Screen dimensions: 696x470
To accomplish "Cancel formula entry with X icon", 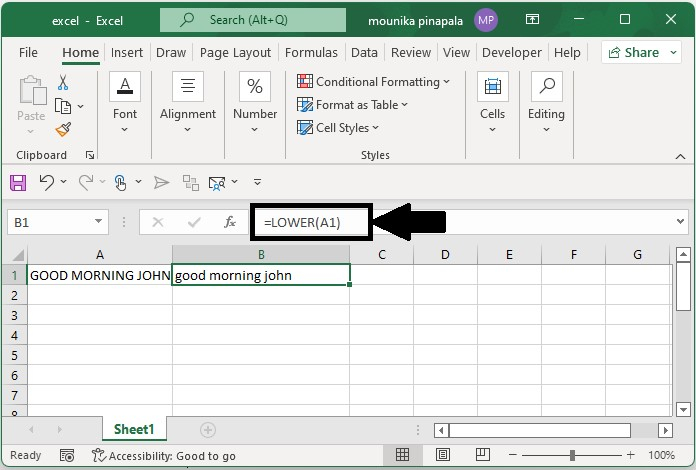I will 158,222.
